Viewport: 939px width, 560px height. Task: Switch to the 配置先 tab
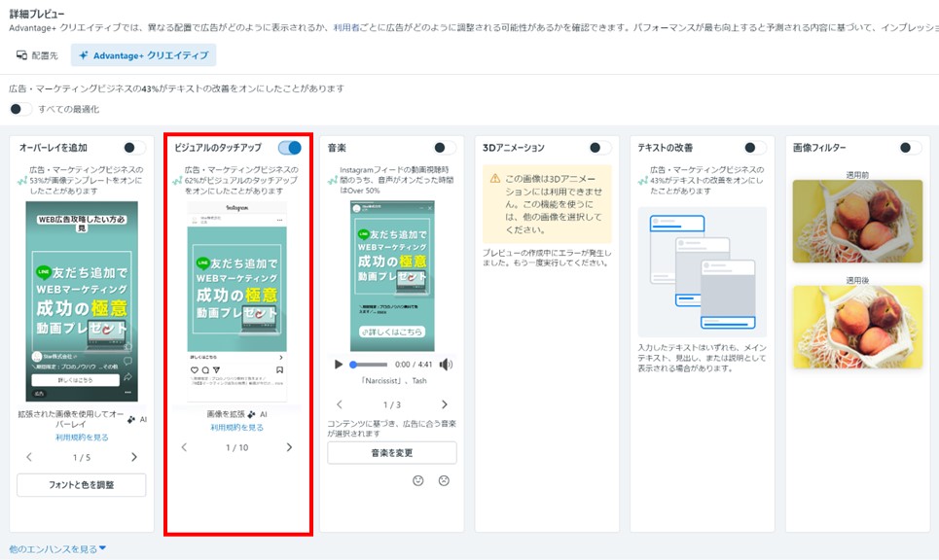click(37, 55)
